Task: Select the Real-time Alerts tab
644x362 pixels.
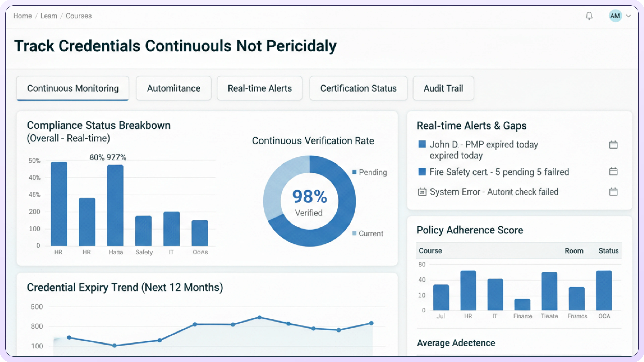Action: tap(259, 88)
